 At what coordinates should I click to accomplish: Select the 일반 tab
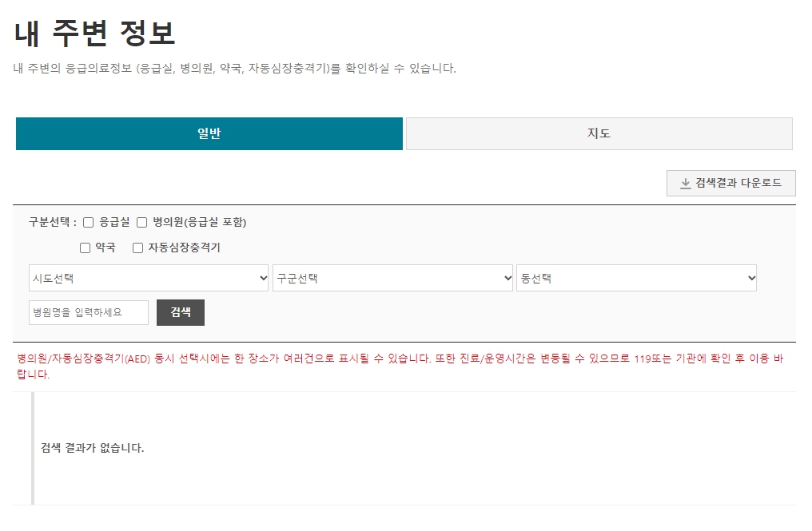coord(209,133)
